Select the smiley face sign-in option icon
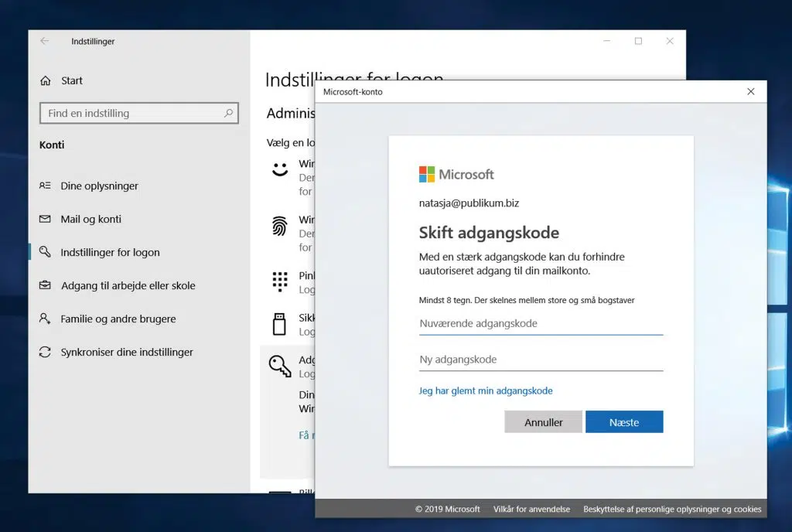This screenshot has height=532, width=792. (280, 169)
